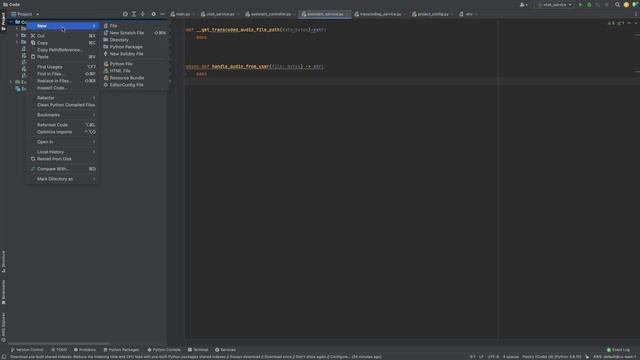The height and width of the screenshot is (360, 640).
Task: Hide the Project panel with the minus icon
Action: click(x=162, y=14)
